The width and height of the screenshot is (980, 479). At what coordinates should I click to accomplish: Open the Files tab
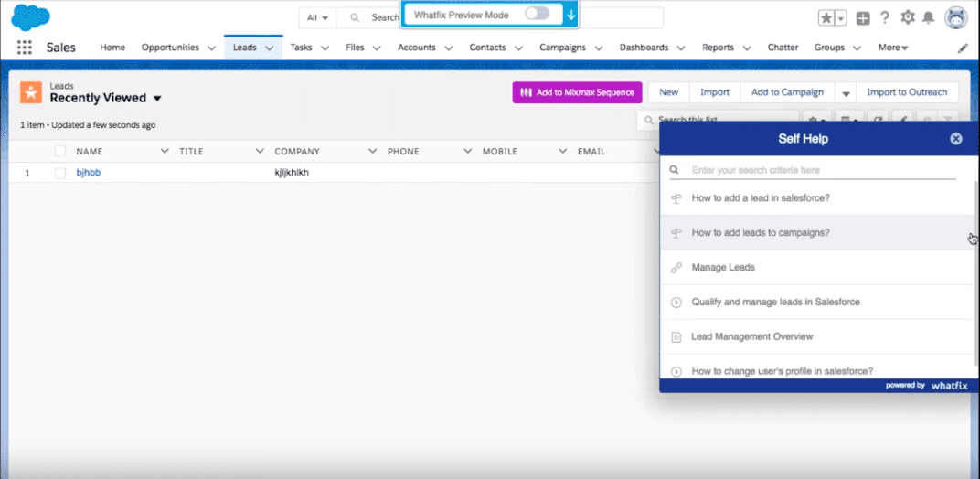(x=355, y=48)
